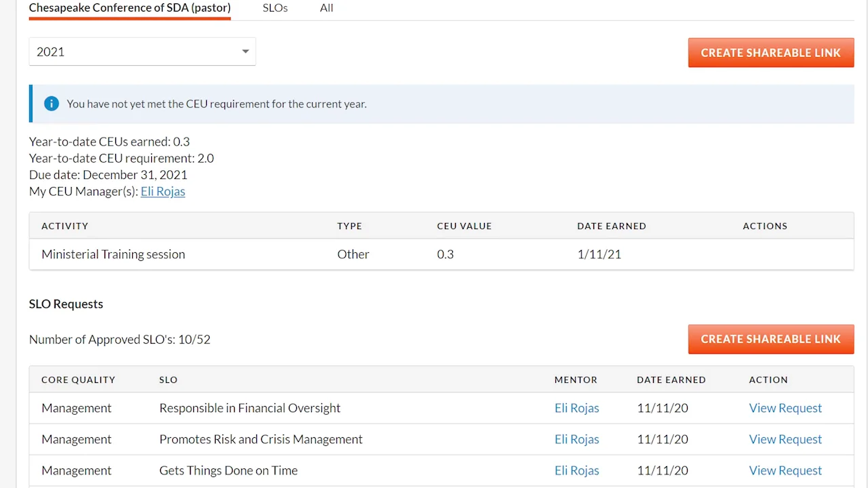
Task: Select the Chesapeake Conference of SDA (pastor) tab
Action: pos(130,8)
